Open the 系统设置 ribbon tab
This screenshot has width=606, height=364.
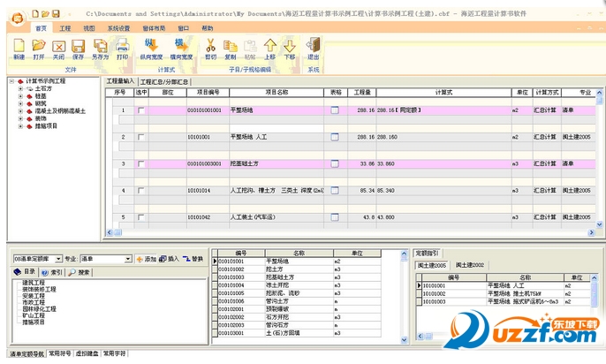[118, 28]
